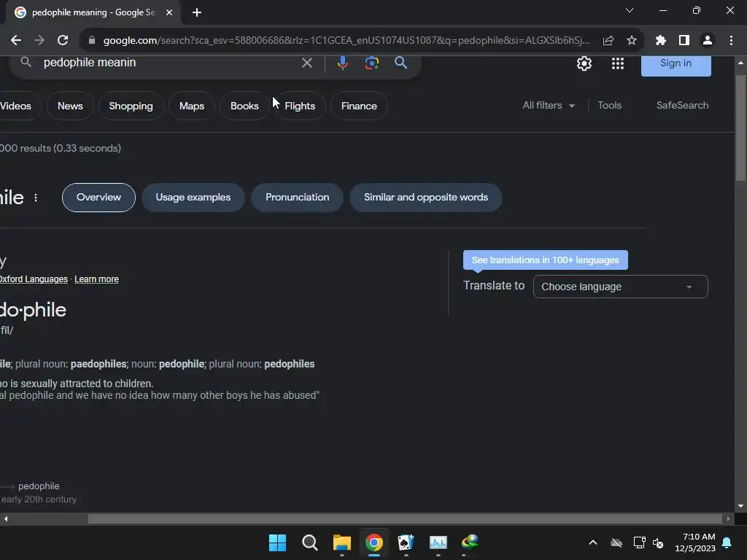This screenshot has width=747, height=560.
Task: Start voice search with the microphone
Action: pyautogui.click(x=343, y=63)
